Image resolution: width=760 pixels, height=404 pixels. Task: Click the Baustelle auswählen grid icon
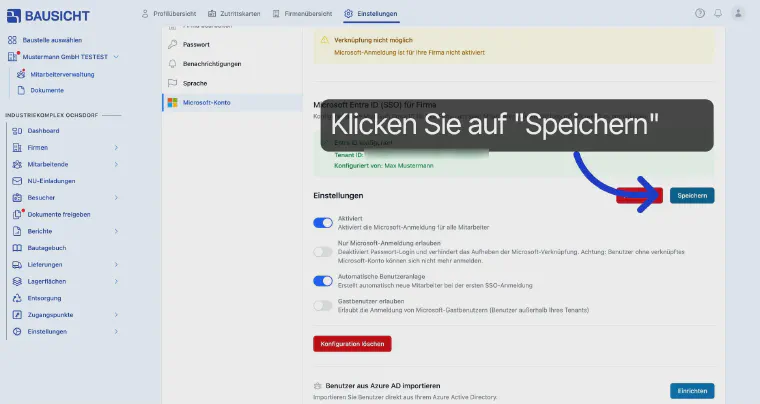click(12, 40)
